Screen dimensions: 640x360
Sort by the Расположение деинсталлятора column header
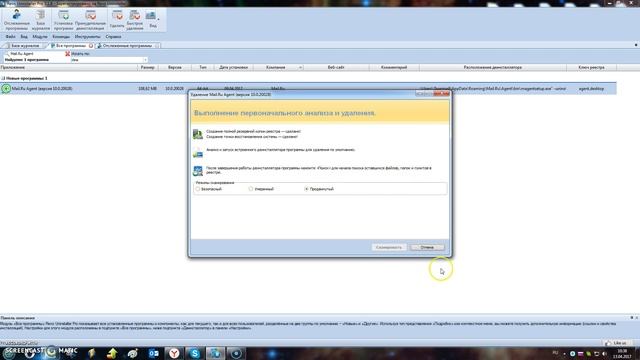pos(493,67)
